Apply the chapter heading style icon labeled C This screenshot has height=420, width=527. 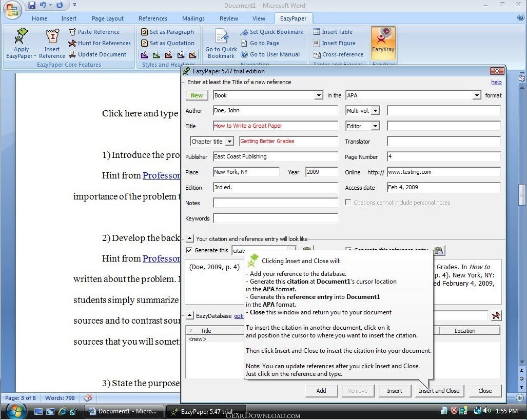(x=145, y=54)
